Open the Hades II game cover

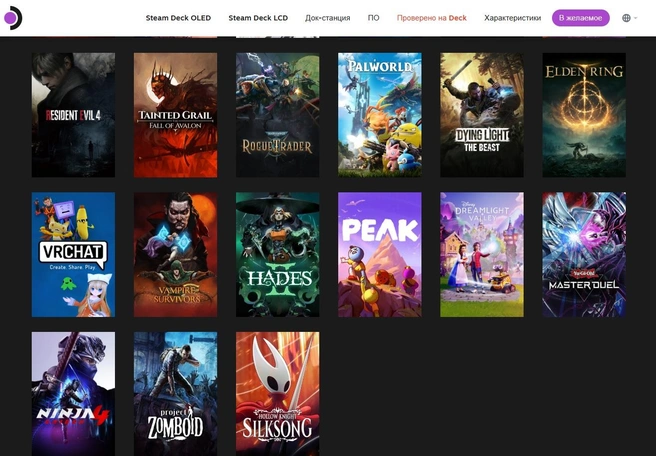point(277,254)
